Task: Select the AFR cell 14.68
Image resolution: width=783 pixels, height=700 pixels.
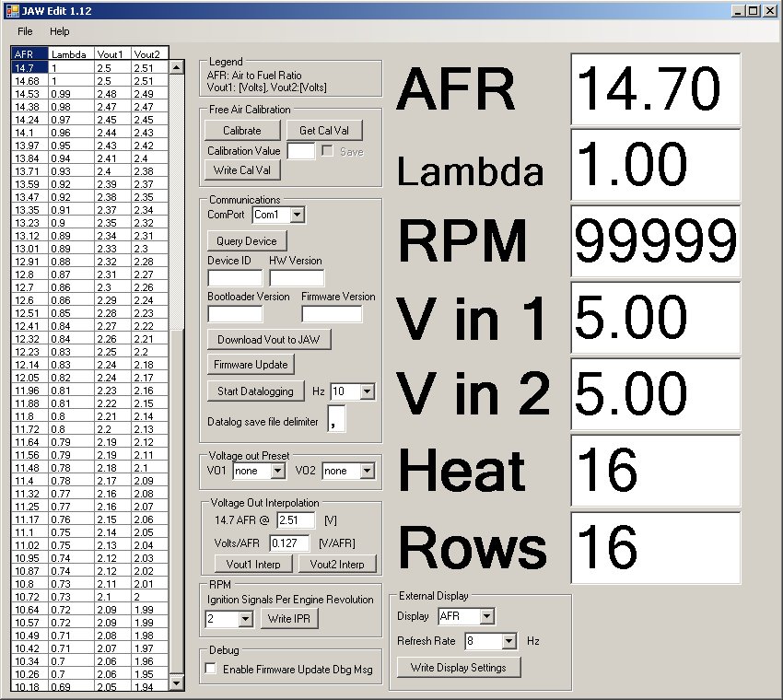Action: click(x=29, y=81)
